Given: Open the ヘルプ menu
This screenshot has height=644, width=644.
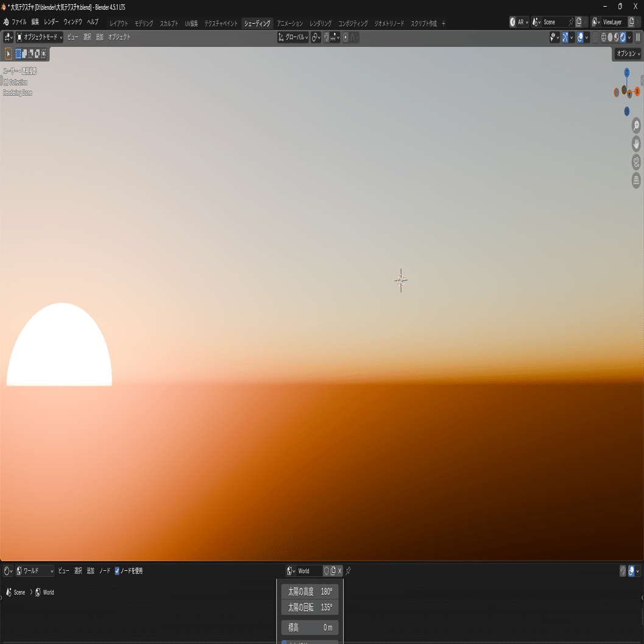Looking at the screenshot, I should click(x=93, y=22).
